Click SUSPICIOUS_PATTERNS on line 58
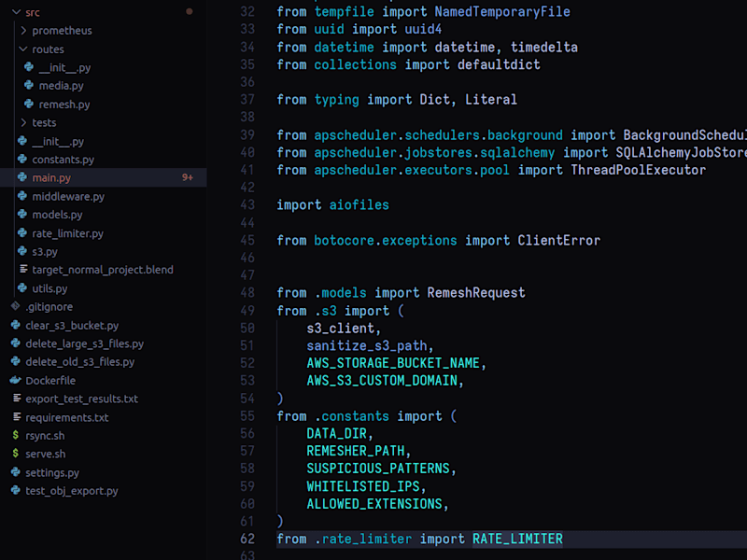 [378, 469]
